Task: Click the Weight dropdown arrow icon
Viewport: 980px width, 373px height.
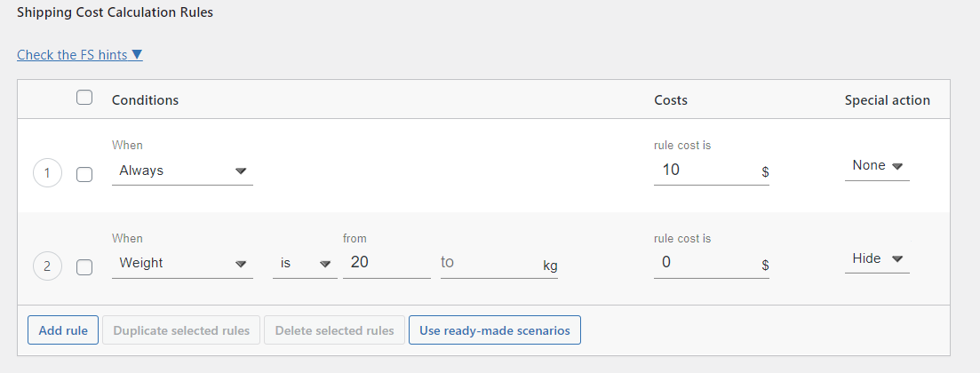Action: 242,264
